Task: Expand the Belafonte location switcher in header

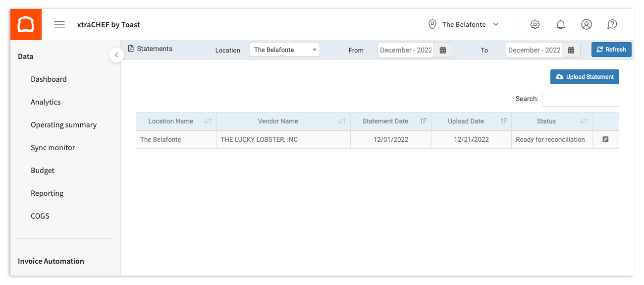Action: [x=464, y=24]
